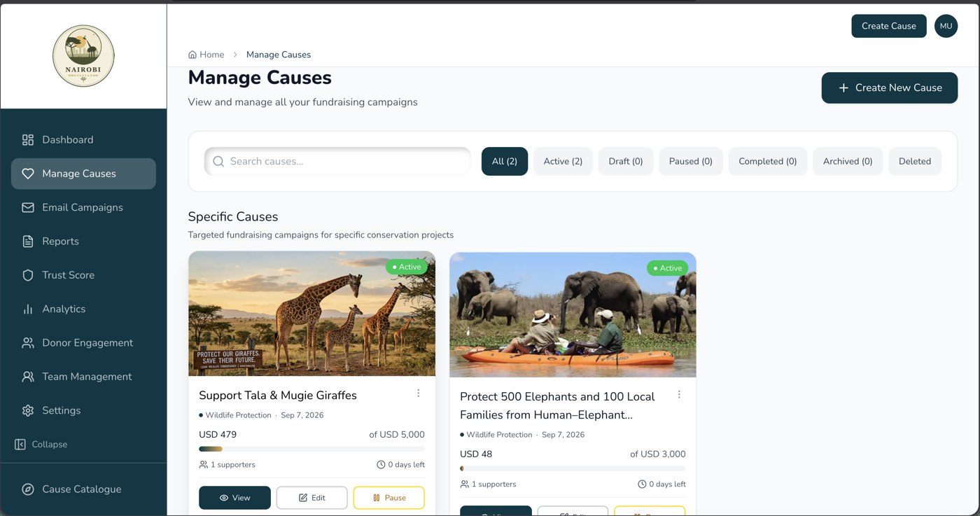Open options menu for Protect 500 Elephants cause
The width and height of the screenshot is (980, 516).
click(x=679, y=395)
